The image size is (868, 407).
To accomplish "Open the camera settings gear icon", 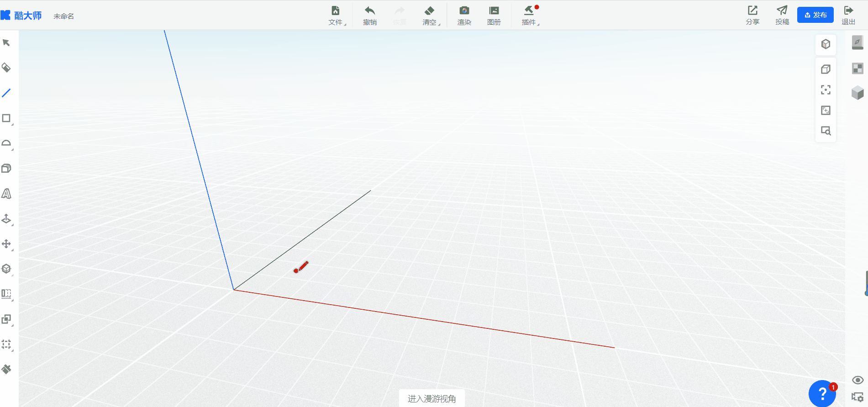I will pyautogui.click(x=857, y=397).
